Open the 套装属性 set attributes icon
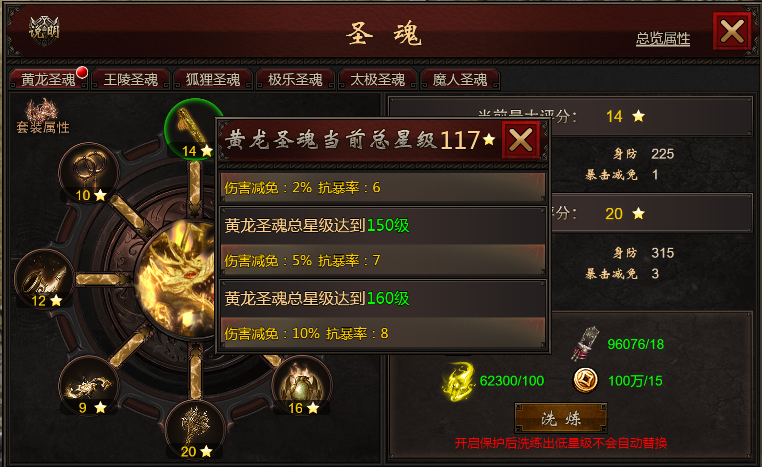This screenshot has width=762, height=467. [43, 116]
